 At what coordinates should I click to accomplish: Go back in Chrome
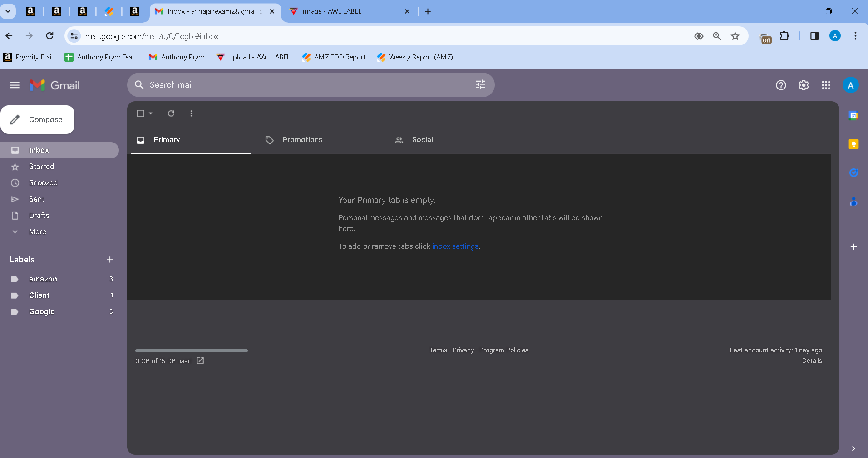(9, 36)
